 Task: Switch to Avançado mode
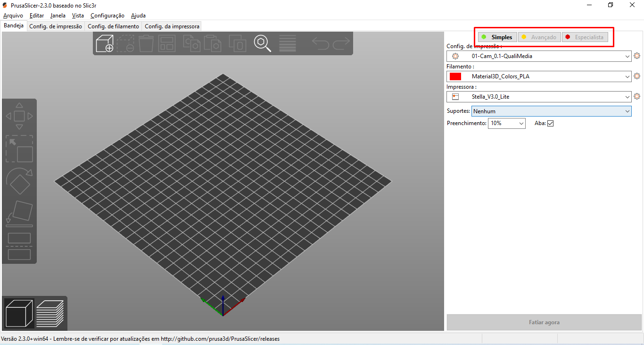pyautogui.click(x=539, y=37)
